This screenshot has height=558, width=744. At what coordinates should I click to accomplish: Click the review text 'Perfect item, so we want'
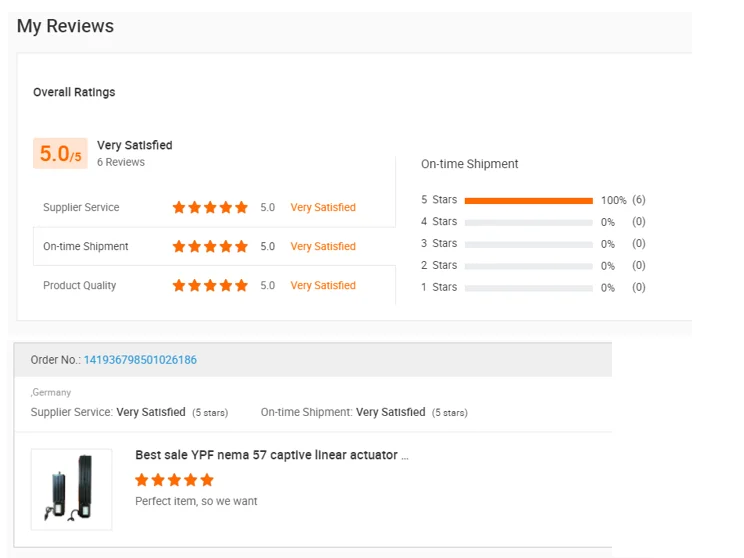pyautogui.click(x=196, y=501)
